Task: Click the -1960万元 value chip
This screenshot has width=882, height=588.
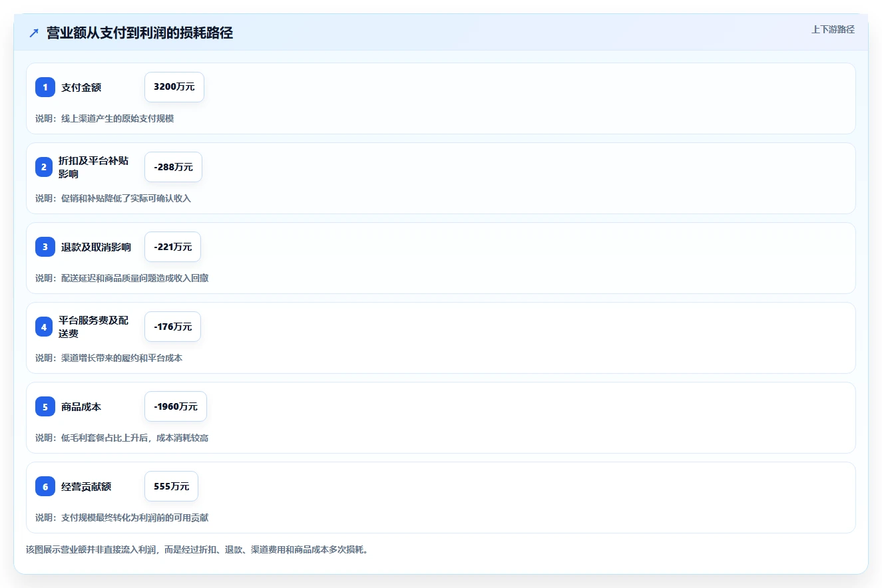Action: 176,406
